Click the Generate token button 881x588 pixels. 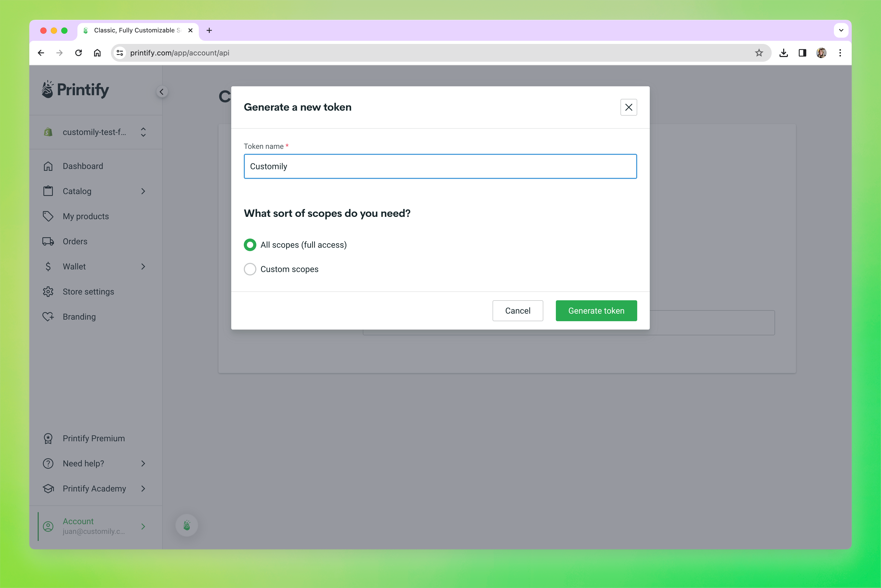596,310
